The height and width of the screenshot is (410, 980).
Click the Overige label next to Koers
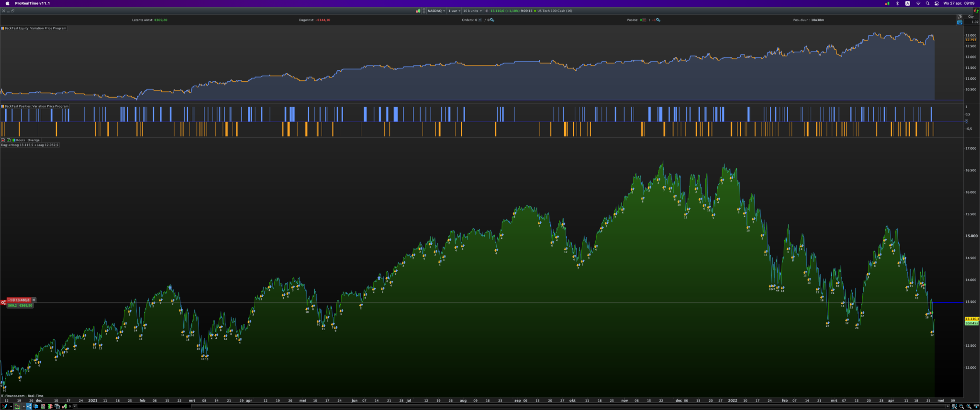click(33, 140)
